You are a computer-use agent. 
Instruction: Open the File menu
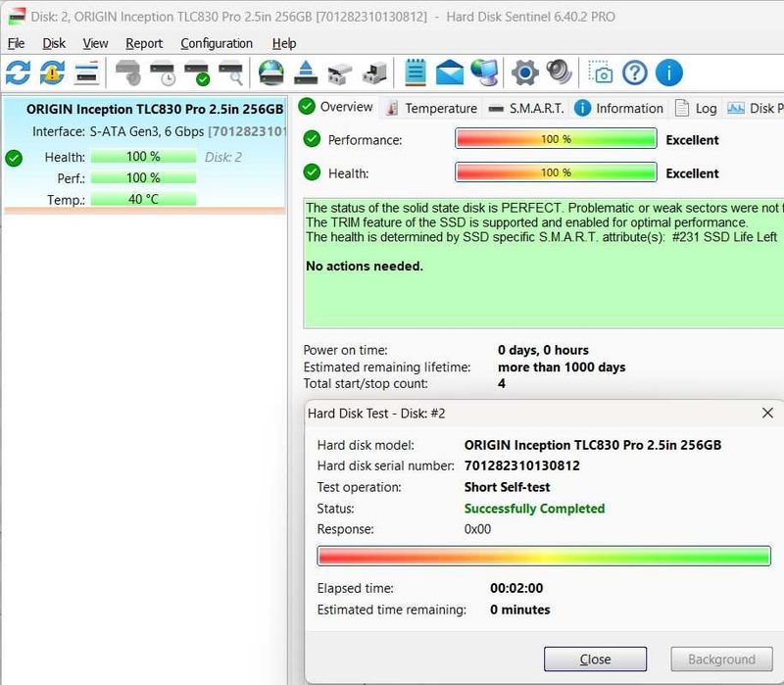pos(16,43)
